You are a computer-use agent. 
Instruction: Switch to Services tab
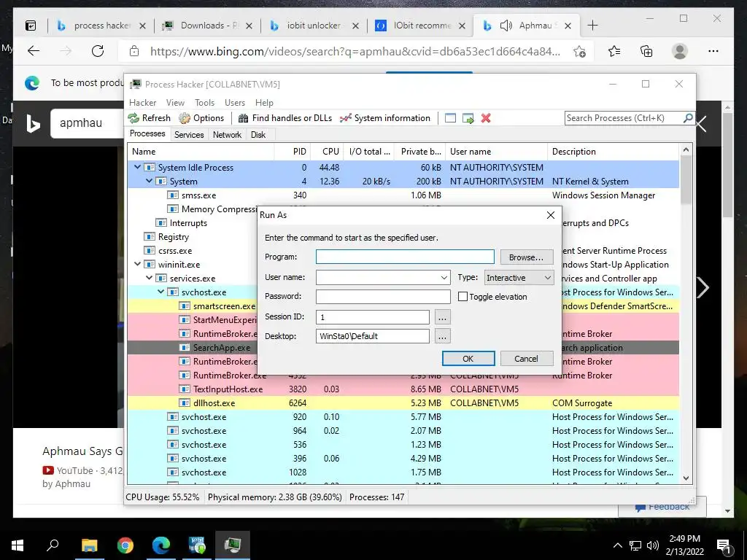[189, 135]
